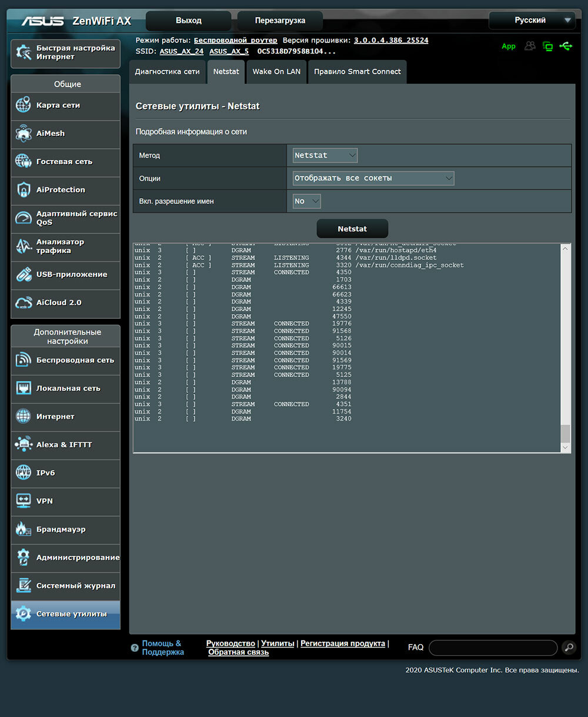Screen dimensions: 588x717
Task: Open the Адаптивный сервис QoS gauge icon
Action: (24, 218)
